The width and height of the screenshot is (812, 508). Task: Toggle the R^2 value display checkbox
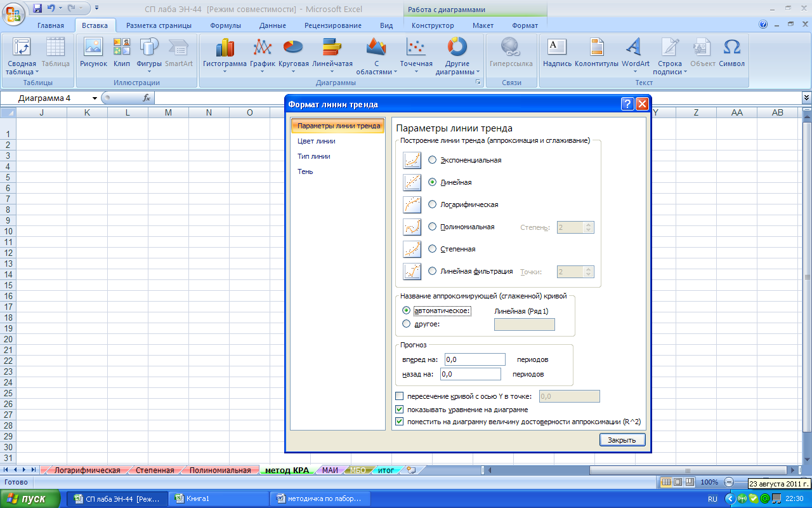click(x=399, y=421)
